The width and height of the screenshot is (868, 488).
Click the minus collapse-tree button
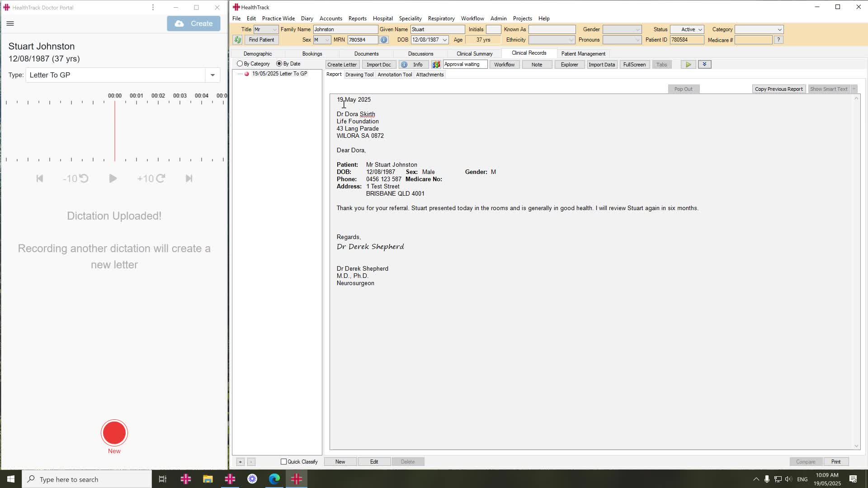pos(251,462)
